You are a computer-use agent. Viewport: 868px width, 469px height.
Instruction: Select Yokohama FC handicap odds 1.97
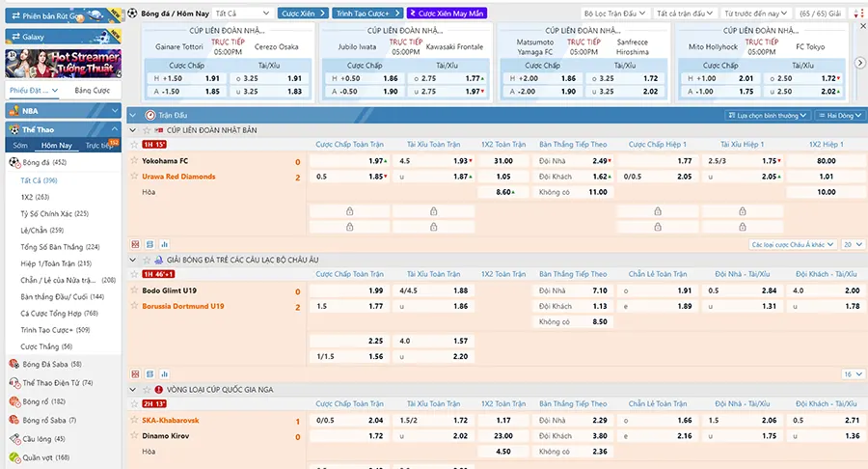[x=349, y=160]
